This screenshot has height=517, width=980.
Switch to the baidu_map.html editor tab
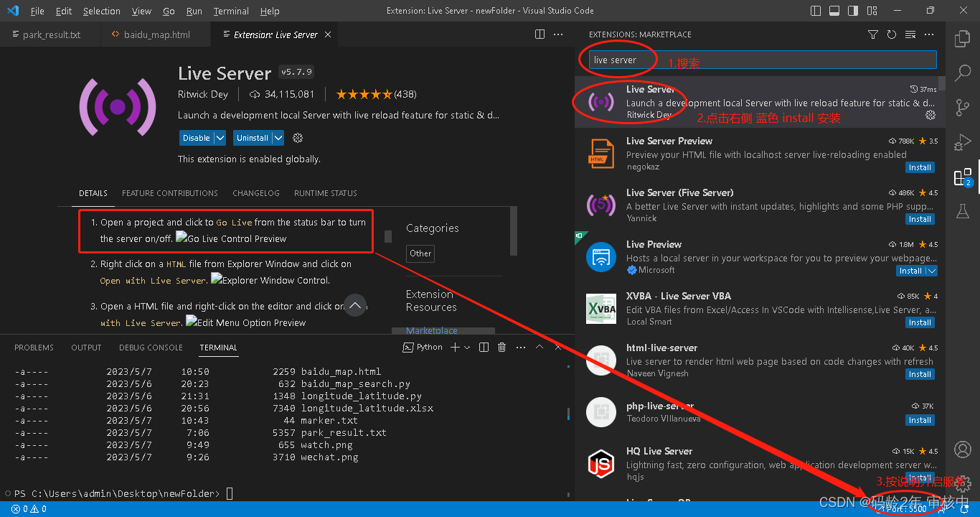(x=156, y=34)
